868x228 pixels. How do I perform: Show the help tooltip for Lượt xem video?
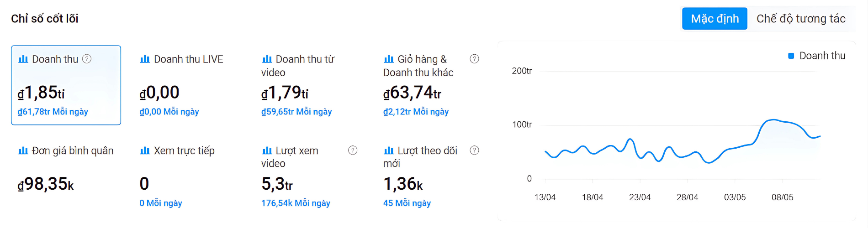(x=353, y=150)
